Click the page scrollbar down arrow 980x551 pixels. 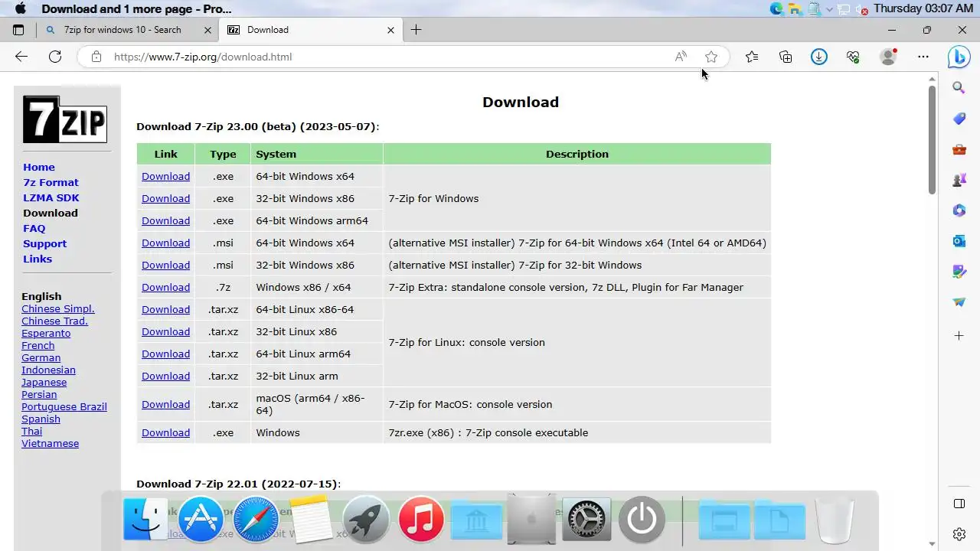[x=932, y=544]
